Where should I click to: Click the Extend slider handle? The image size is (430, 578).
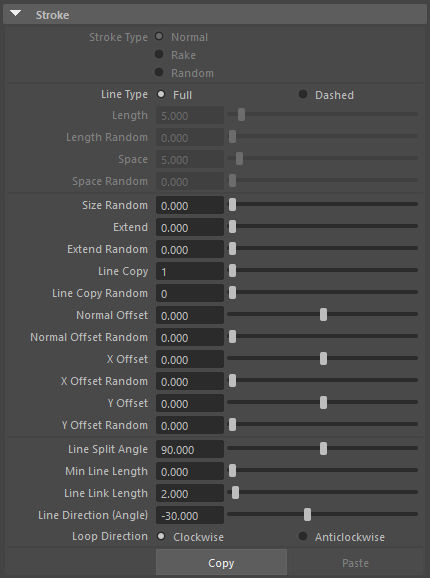click(x=232, y=226)
